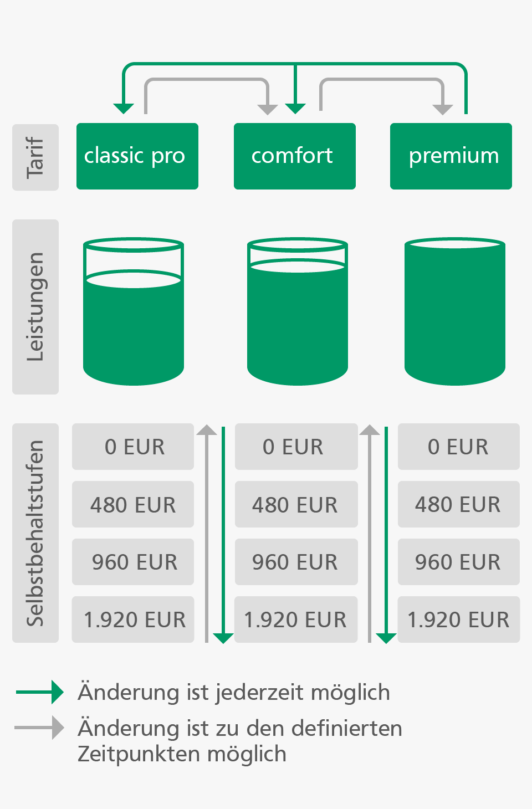Screen dimensions: 532x809
Task: Choose the premium tariff box
Action: click(451, 156)
